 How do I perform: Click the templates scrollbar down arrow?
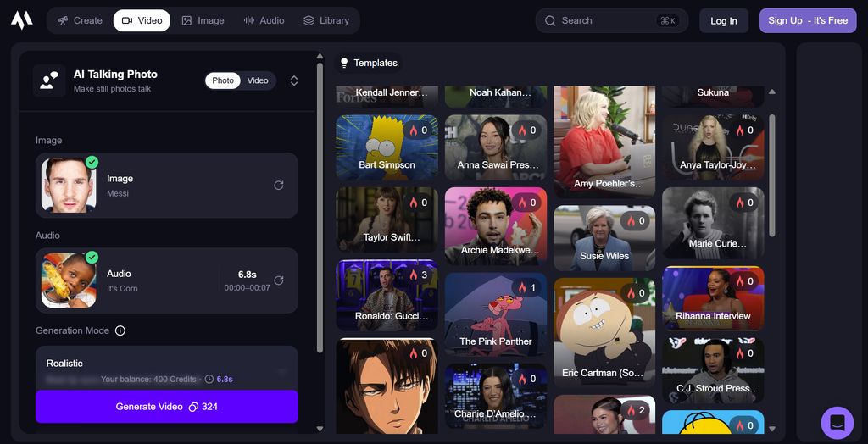(x=771, y=429)
